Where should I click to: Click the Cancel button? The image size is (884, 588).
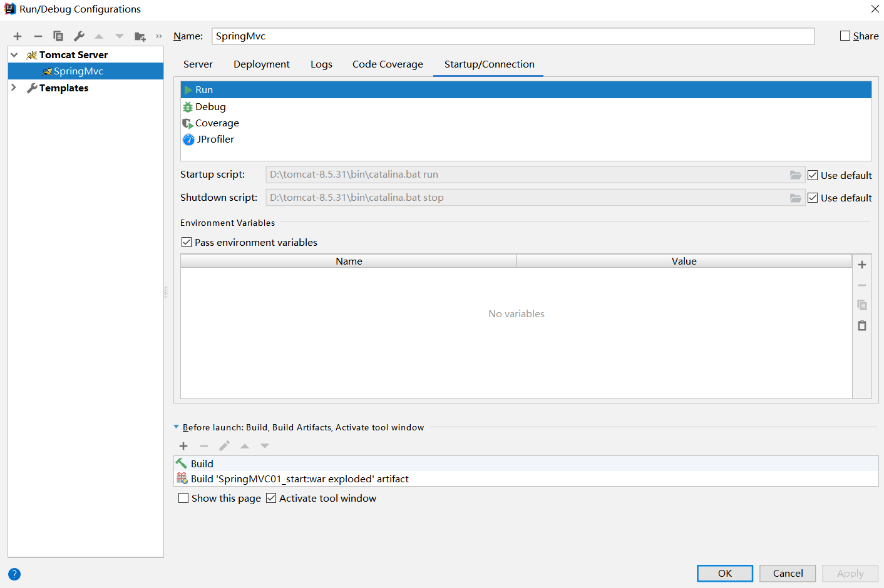pos(788,574)
